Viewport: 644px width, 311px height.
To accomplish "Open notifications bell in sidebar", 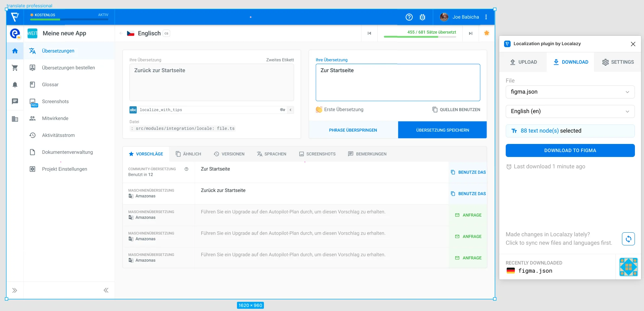I will pyautogui.click(x=15, y=85).
